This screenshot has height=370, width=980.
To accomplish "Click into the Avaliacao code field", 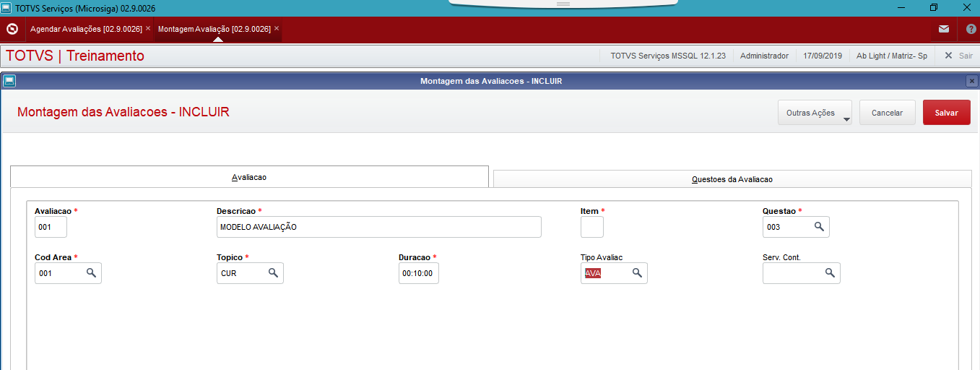I will pyautogui.click(x=51, y=227).
